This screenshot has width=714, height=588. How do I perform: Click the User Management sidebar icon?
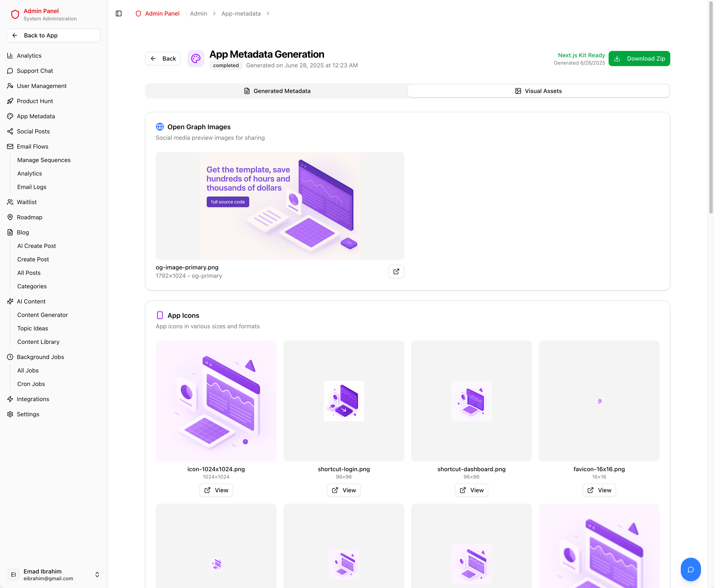point(10,86)
